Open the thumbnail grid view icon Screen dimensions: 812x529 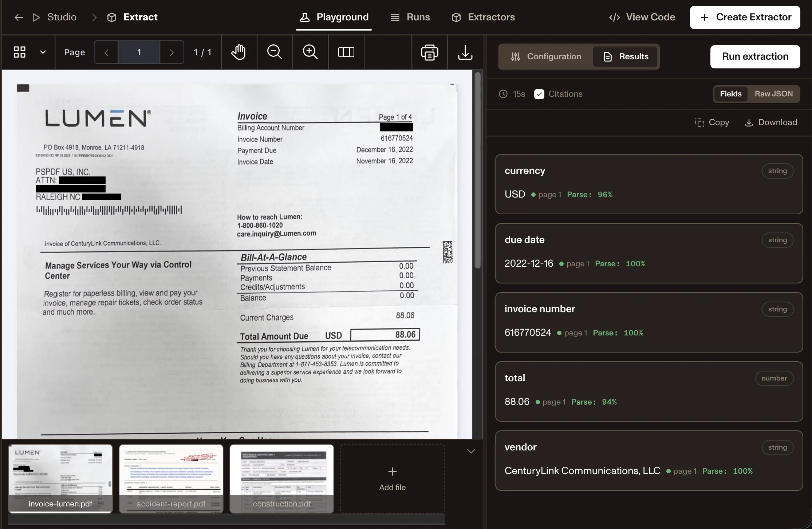tap(20, 52)
